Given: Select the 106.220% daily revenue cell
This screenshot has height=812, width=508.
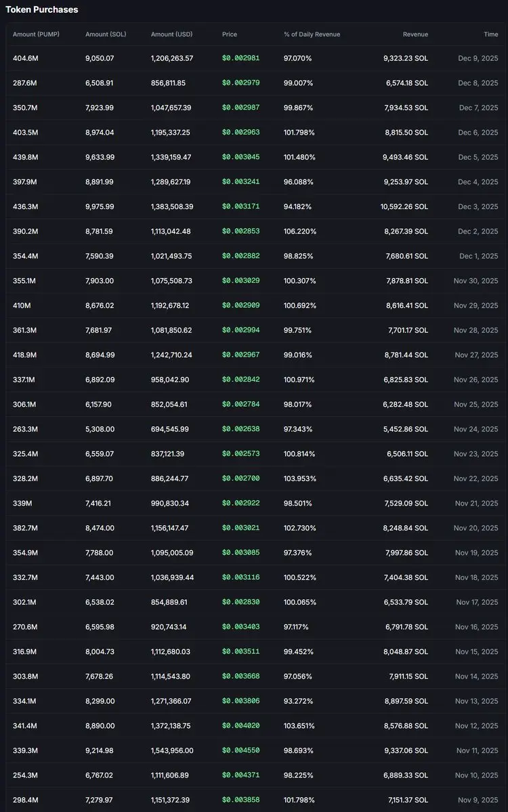Looking at the screenshot, I should point(300,231).
